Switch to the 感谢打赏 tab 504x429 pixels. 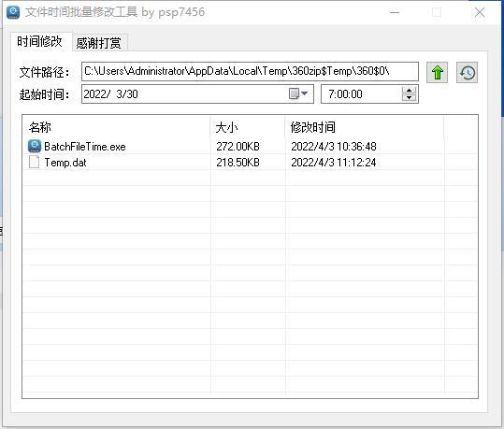click(x=99, y=43)
